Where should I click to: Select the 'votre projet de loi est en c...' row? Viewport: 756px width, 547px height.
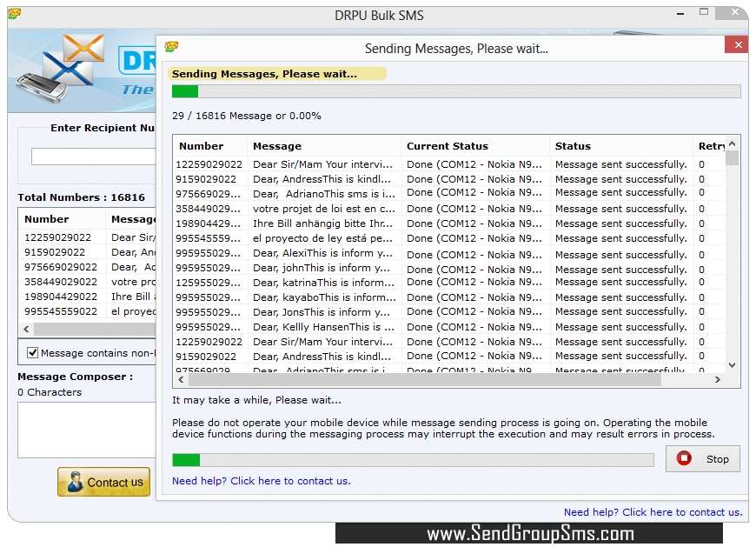(x=449, y=209)
